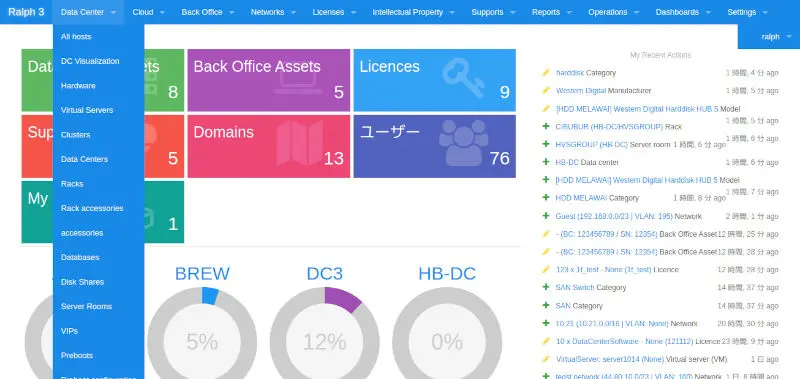Click the Ralph 3 brand logo
Screen dimensions: 800x379
26,12
